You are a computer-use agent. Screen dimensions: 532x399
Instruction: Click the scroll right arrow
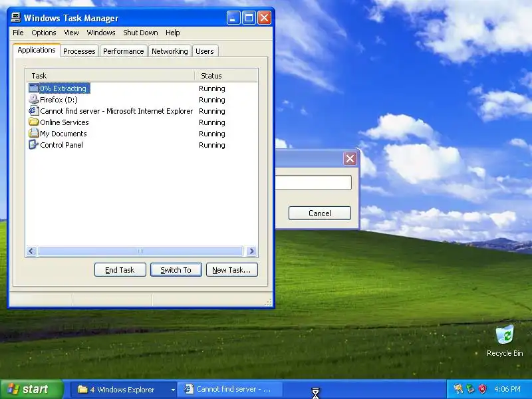coord(251,251)
